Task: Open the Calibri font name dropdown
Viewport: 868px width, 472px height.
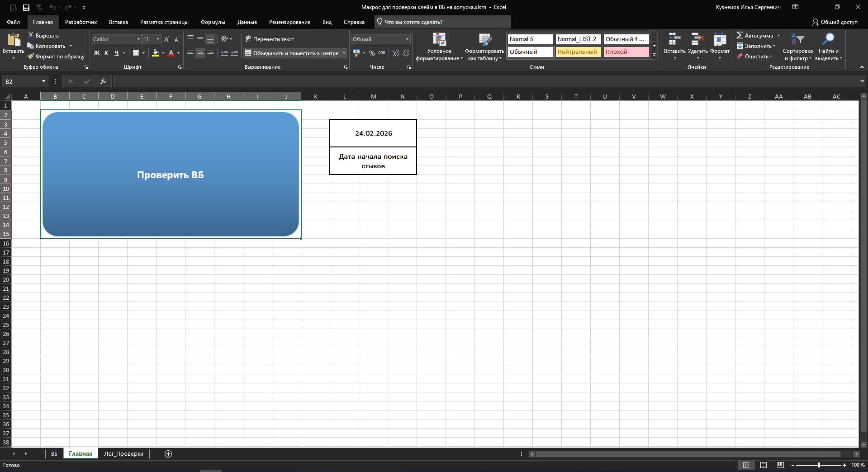Action: (x=138, y=39)
